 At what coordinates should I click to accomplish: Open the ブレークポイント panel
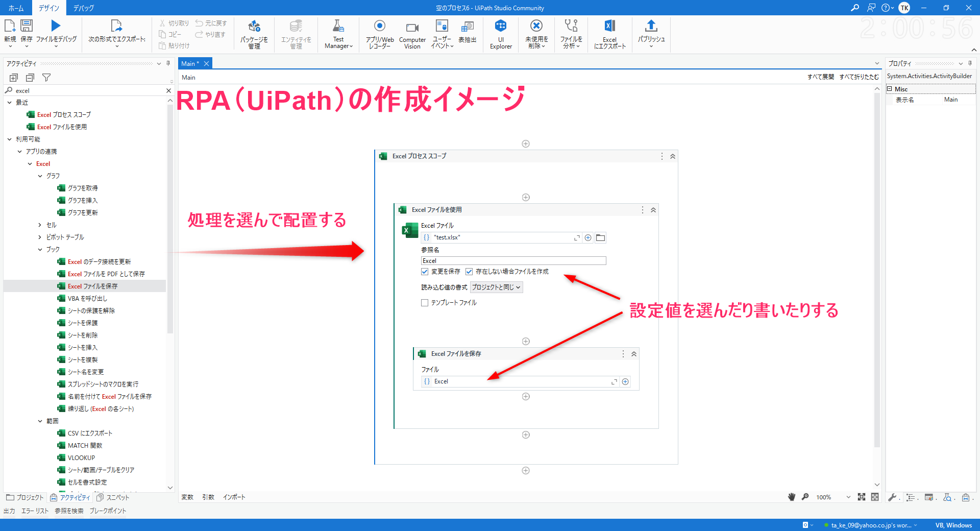108,511
